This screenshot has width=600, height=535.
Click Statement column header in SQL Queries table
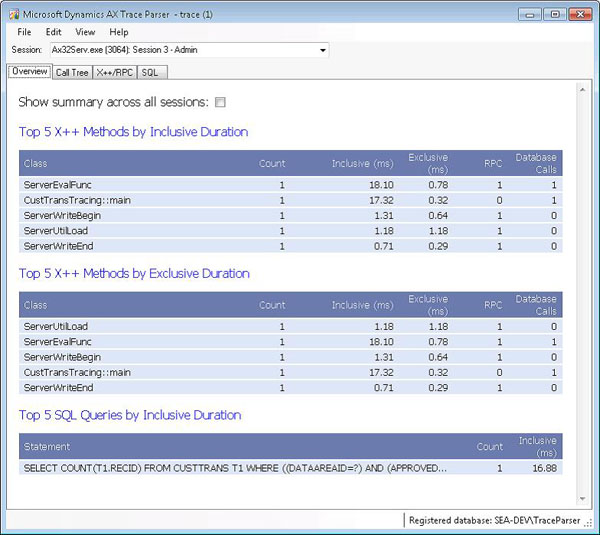click(47, 446)
